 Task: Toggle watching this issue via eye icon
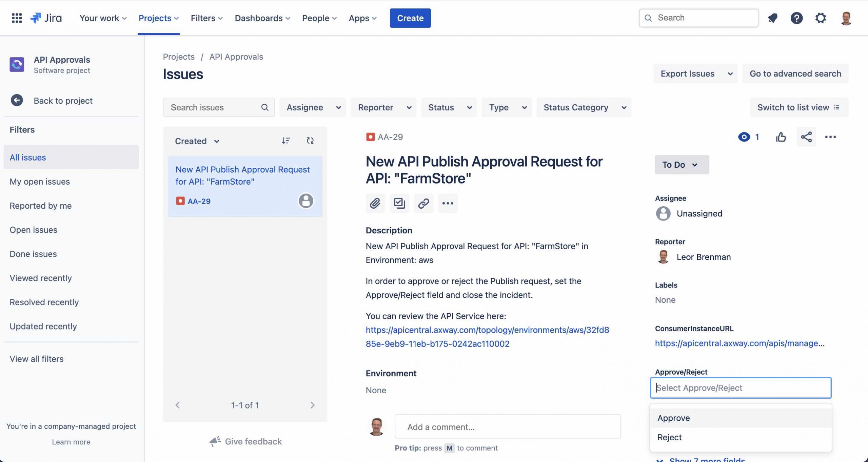(744, 137)
